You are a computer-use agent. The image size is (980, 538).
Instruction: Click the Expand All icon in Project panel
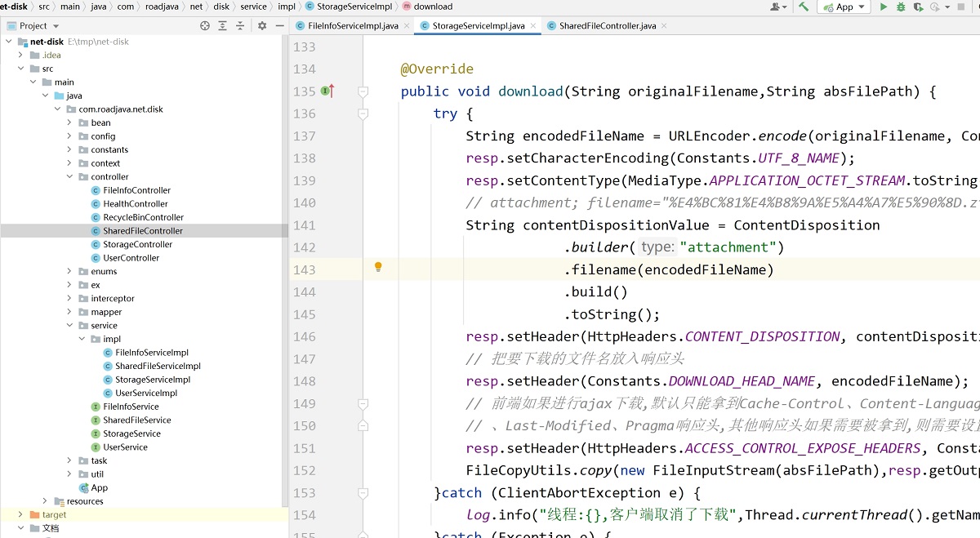pos(222,25)
